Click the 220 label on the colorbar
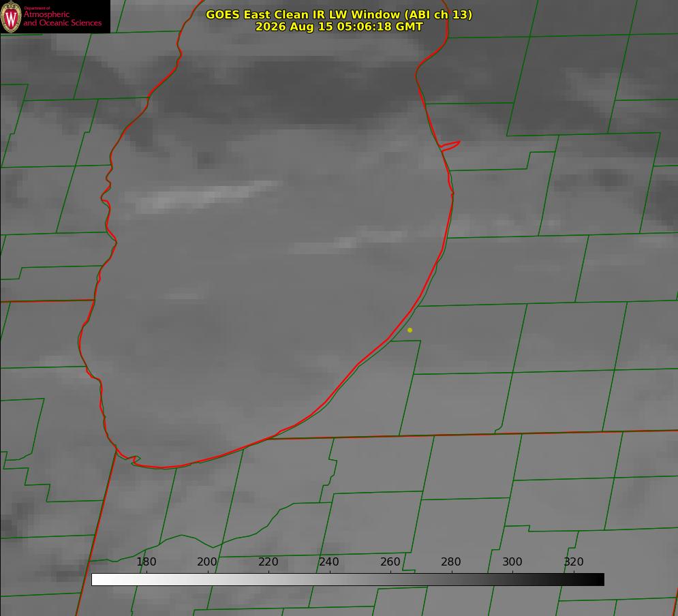 (268, 561)
